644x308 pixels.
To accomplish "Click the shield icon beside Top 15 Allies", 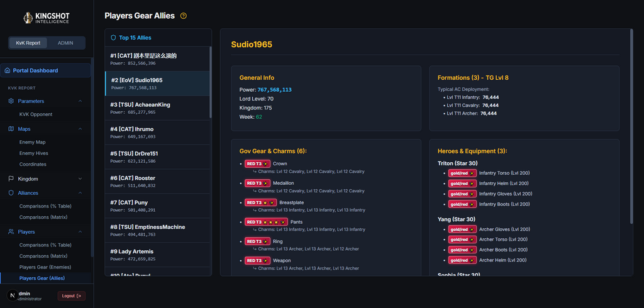I will (113, 38).
